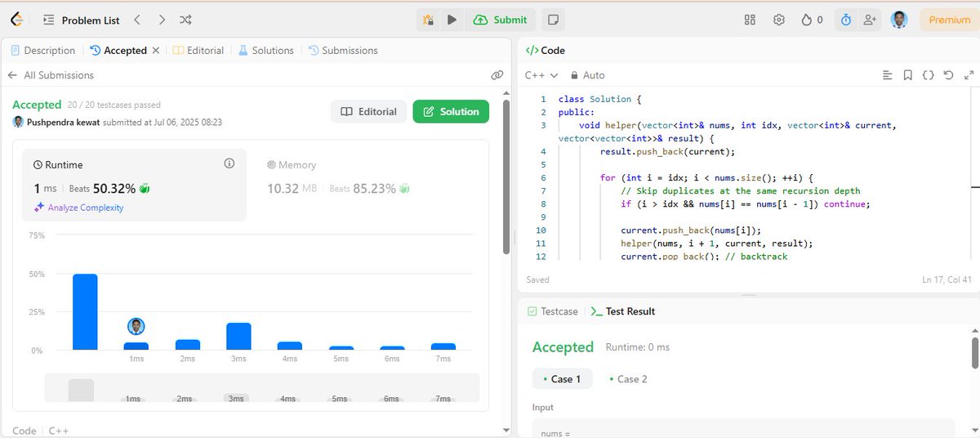980x438 pixels.
Task: Expand the editor to fullscreen icon
Action: point(969,75)
